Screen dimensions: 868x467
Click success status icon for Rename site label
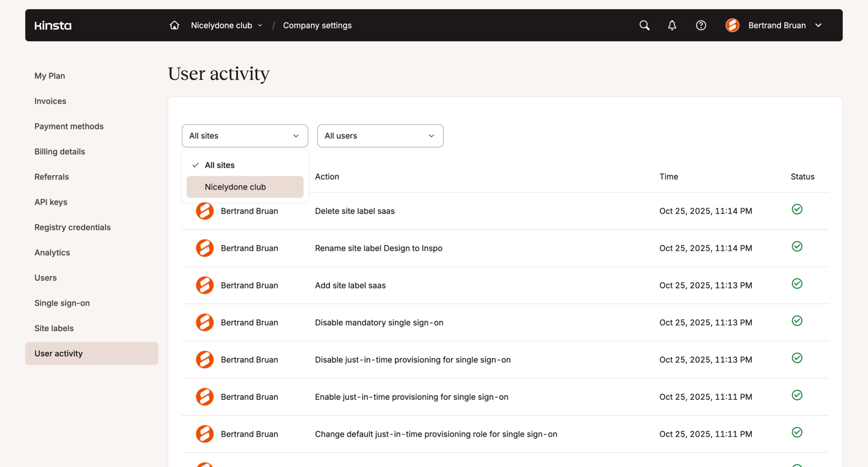coord(797,247)
